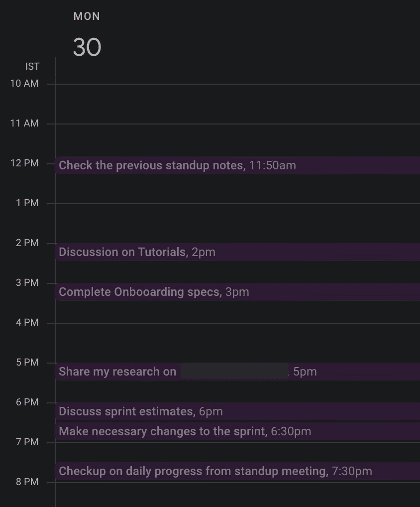
Task: Click the redacted text inside the research event
Action: point(234,371)
